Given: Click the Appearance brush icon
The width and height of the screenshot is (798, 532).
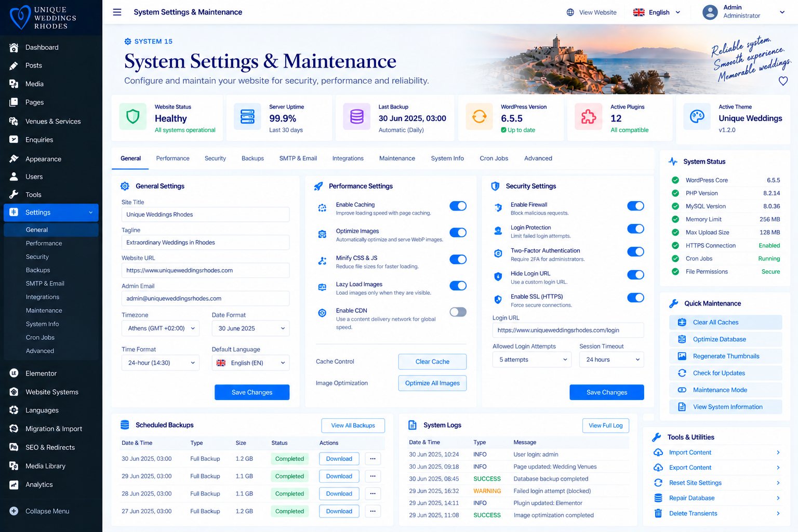Looking at the screenshot, I should coord(14,159).
